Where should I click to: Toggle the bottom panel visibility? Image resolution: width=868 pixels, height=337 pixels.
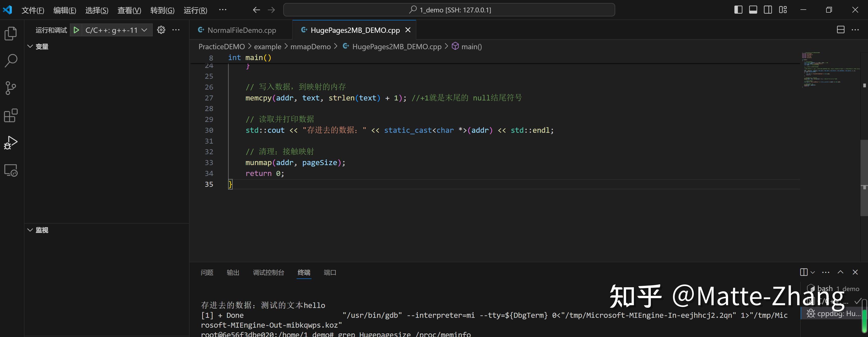tap(753, 9)
